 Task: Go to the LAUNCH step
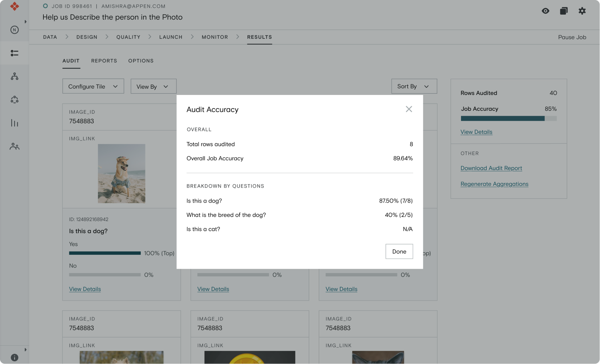(171, 37)
